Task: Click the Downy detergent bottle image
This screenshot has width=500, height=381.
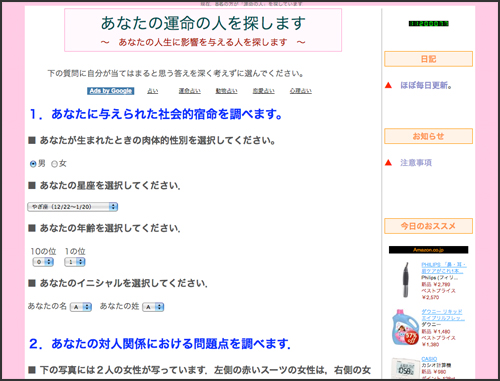Action: pyautogui.click(x=405, y=327)
